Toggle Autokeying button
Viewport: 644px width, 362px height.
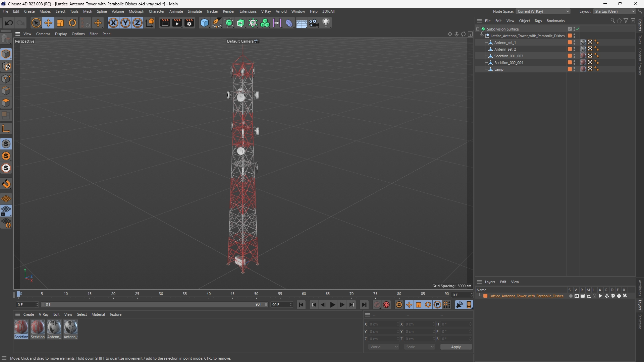coord(386,305)
